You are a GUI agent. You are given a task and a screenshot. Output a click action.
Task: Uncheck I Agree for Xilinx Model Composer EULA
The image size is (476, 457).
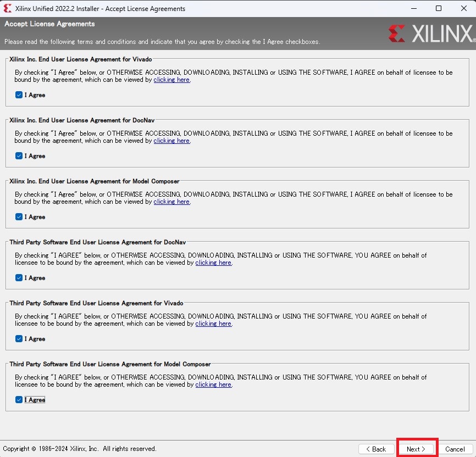coord(19,217)
